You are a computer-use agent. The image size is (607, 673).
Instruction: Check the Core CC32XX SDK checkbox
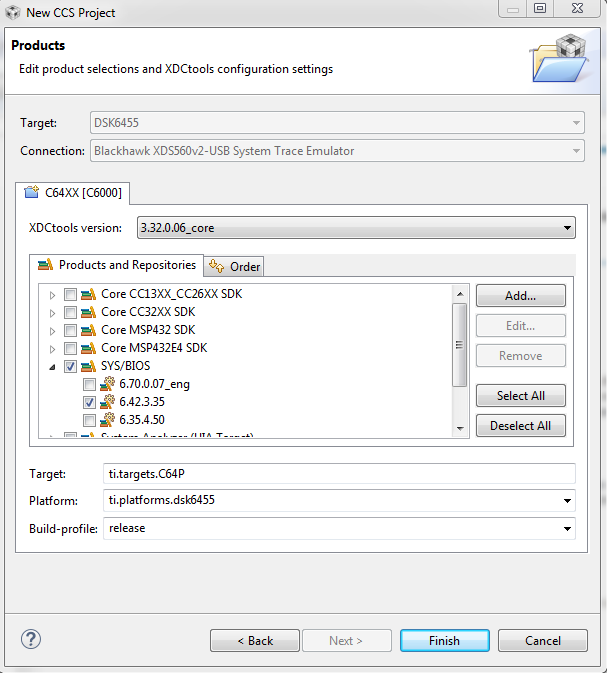point(70,312)
